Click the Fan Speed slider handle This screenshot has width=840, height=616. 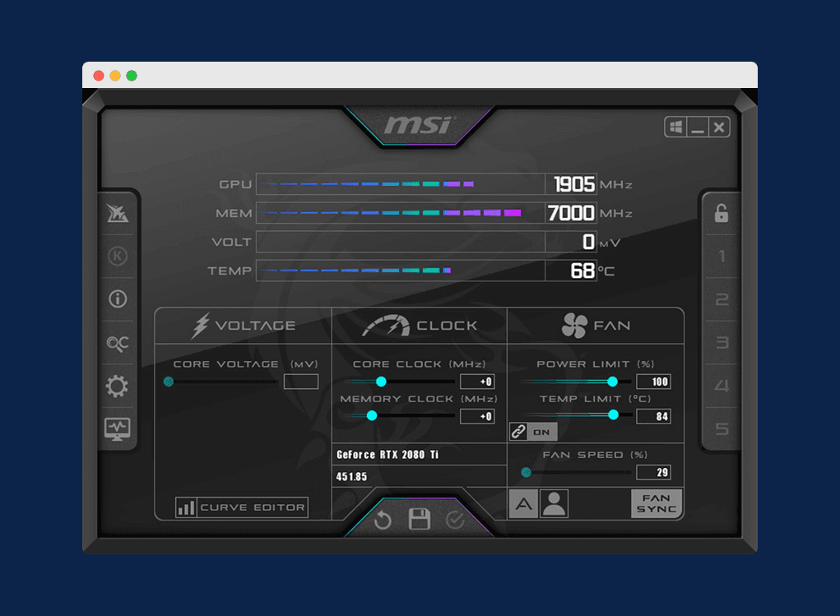[527, 471]
